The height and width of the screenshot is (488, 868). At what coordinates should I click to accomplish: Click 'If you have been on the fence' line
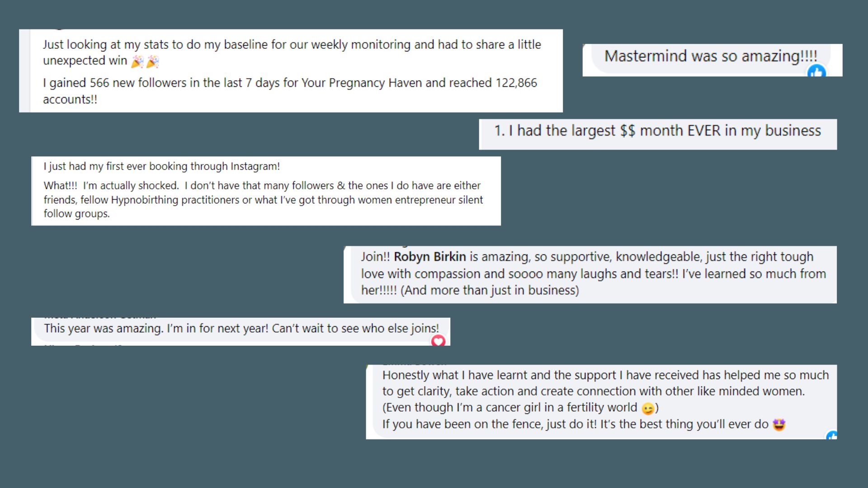click(584, 424)
